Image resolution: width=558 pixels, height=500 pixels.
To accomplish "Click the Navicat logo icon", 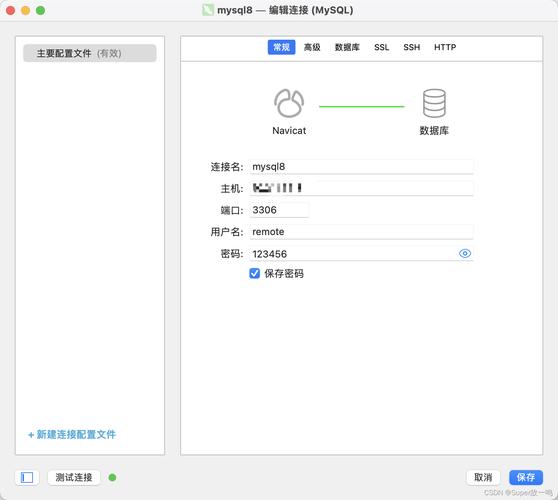I will (289, 103).
